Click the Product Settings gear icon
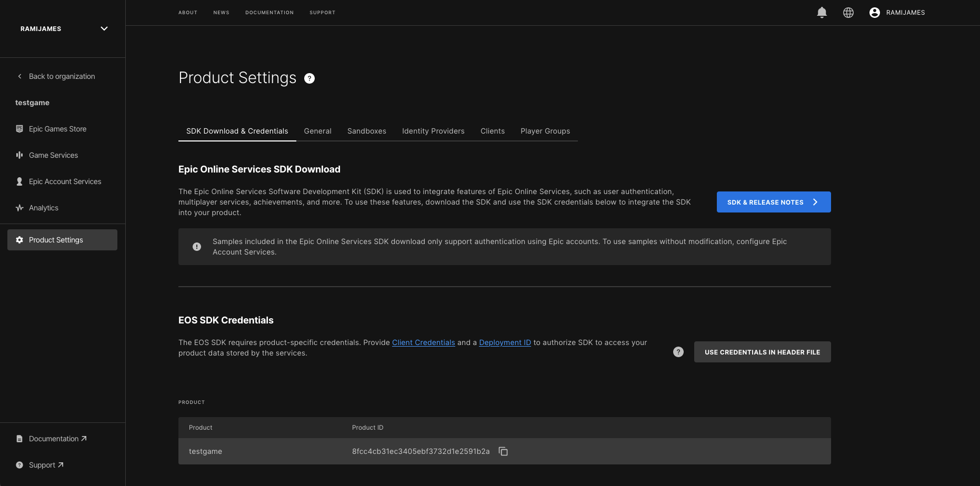The width and height of the screenshot is (980, 486). click(x=19, y=240)
